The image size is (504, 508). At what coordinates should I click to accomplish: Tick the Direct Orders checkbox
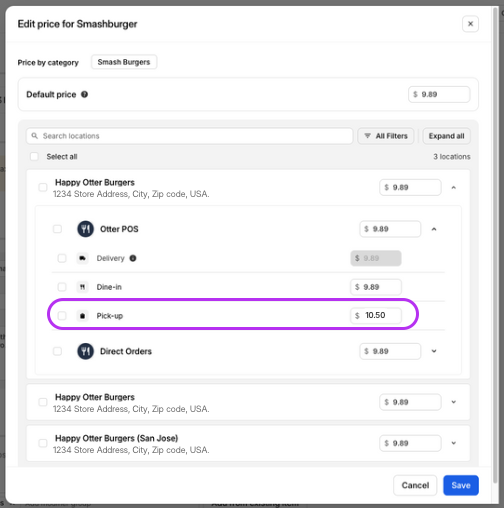57,351
